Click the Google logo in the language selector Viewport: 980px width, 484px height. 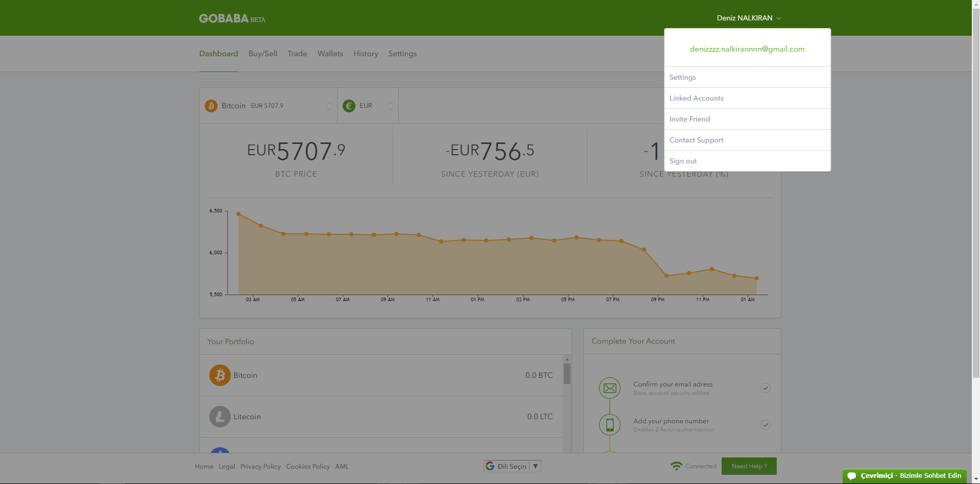coord(490,466)
